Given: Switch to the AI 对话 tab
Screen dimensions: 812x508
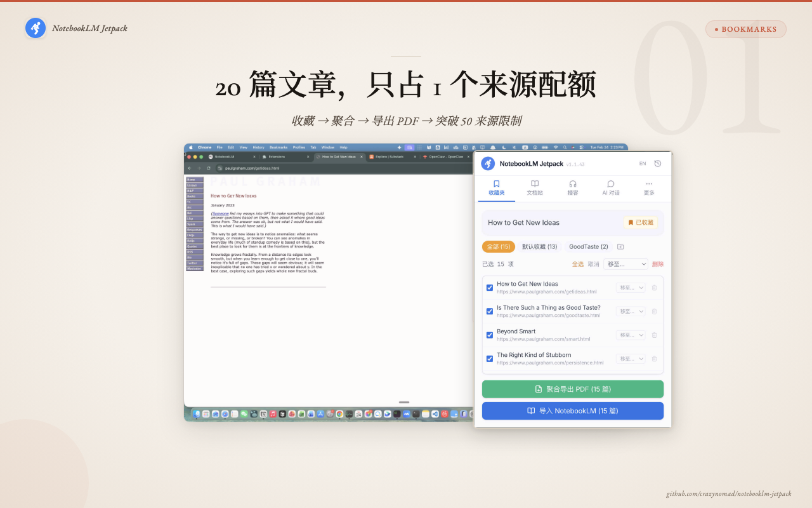Looking at the screenshot, I should click(611, 188).
